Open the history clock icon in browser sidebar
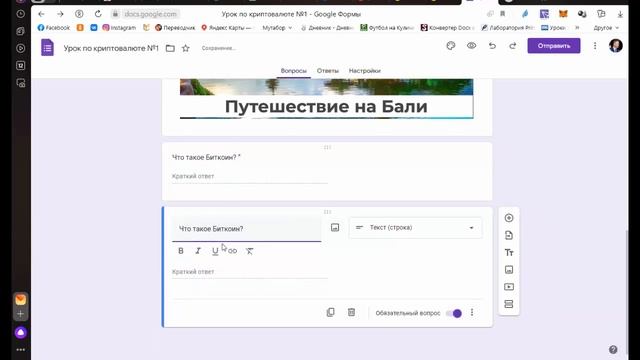 (20, 14)
